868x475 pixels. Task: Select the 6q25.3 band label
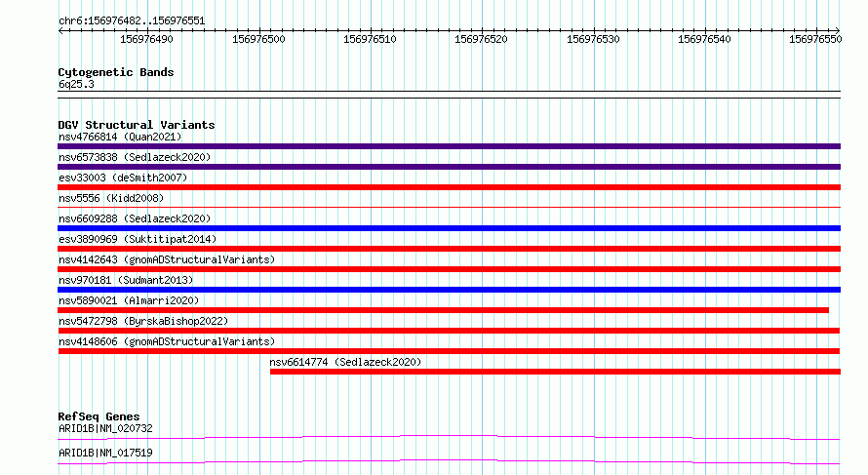[76, 84]
